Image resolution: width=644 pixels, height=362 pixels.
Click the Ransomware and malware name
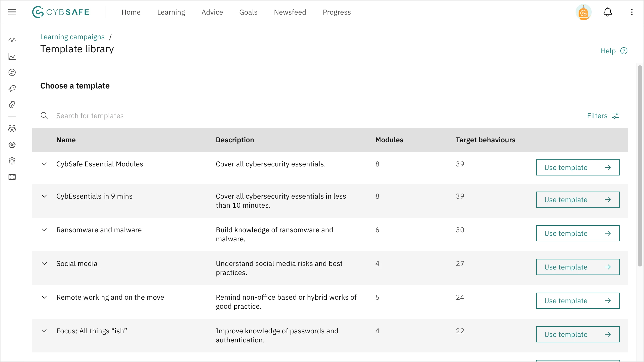(99, 230)
